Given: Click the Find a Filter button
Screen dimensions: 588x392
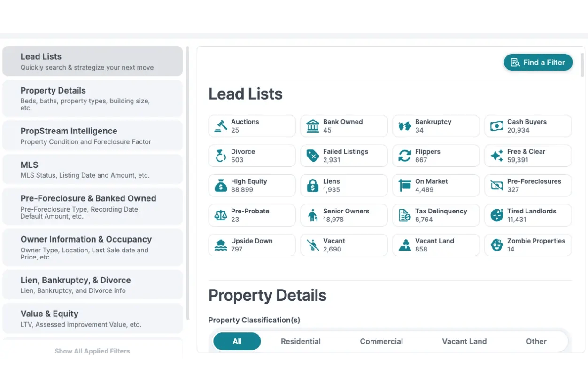Looking at the screenshot, I should pos(538,62).
